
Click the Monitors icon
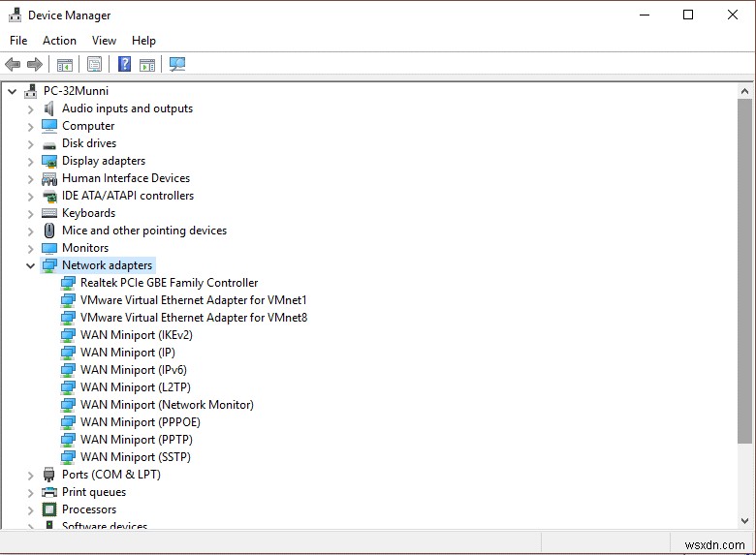(x=49, y=248)
